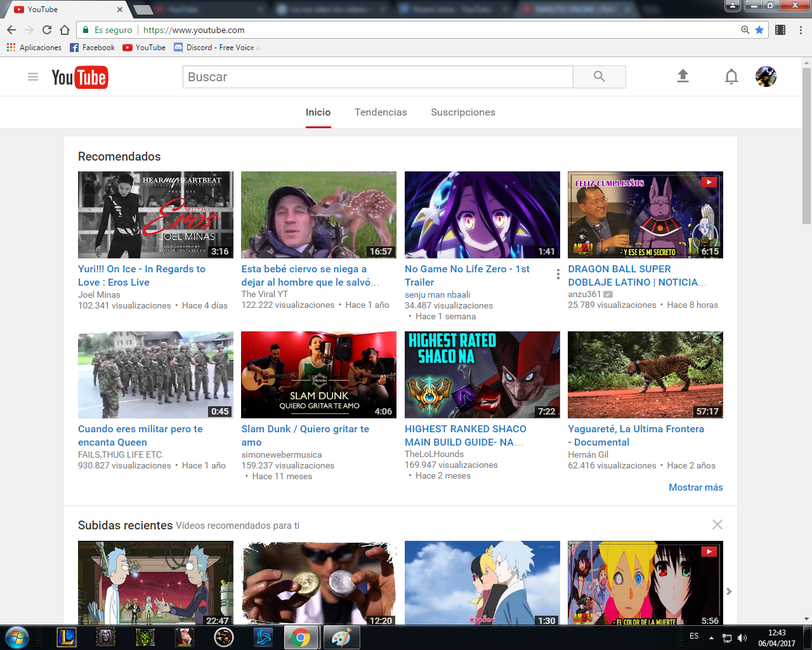Click the page vertical scrollbar
Screen dimensions: 812x650
tap(806, 145)
